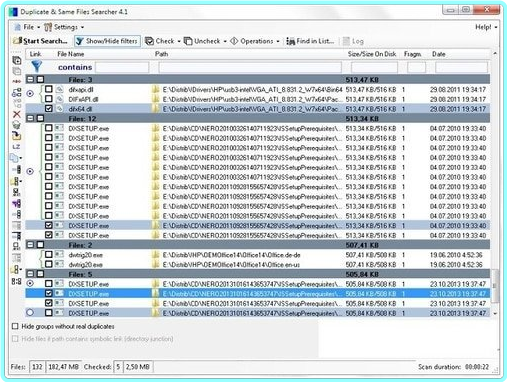
Task: Click the binoculars Find in List icon
Action: coord(291,41)
